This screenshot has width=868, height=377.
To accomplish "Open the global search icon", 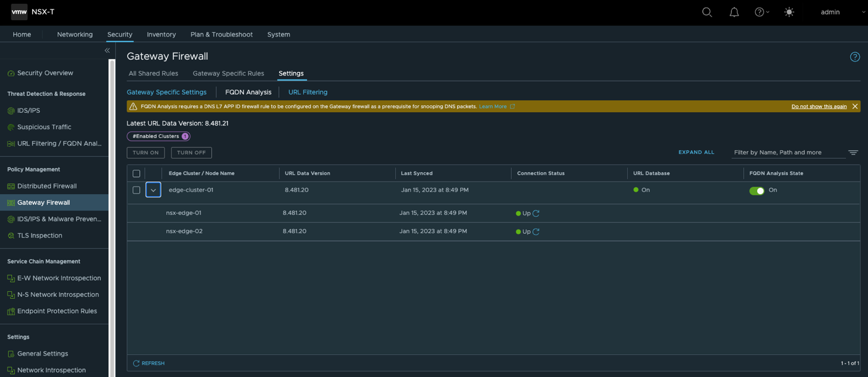I will point(707,12).
